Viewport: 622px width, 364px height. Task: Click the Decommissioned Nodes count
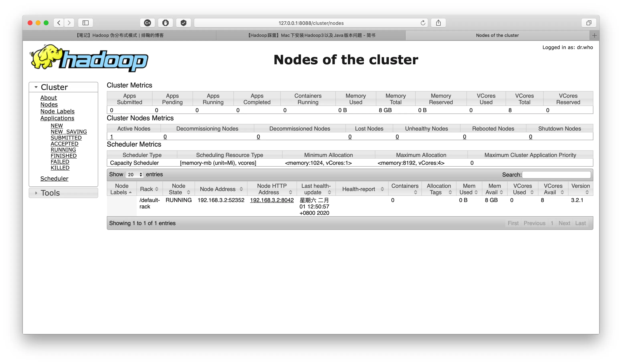coord(258,137)
